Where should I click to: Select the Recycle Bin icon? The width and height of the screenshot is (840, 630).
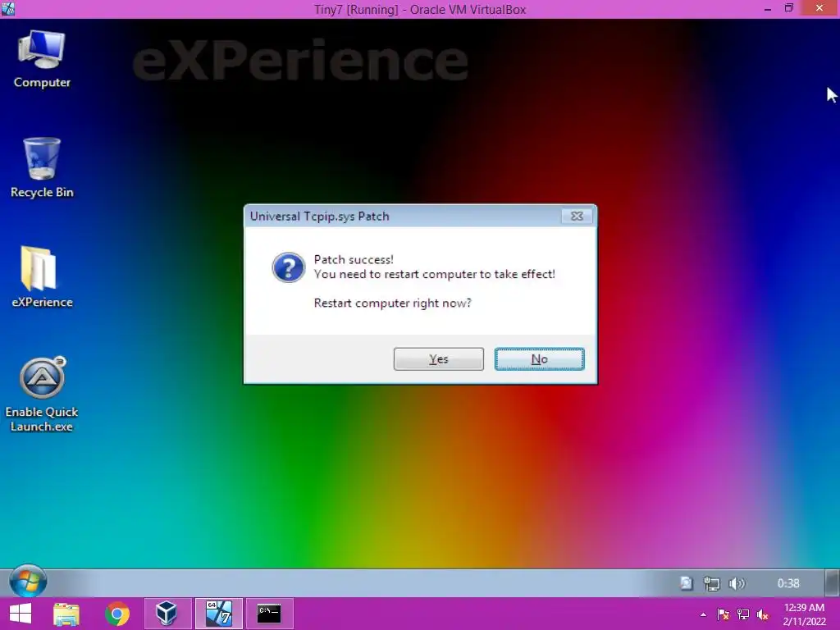click(x=42, y=168)
